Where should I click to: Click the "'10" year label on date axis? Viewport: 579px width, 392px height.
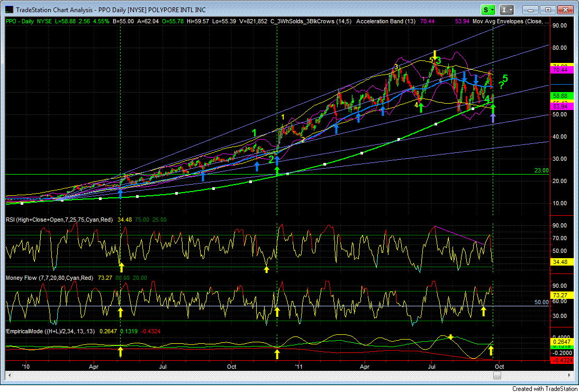click(x=26, y=367)
